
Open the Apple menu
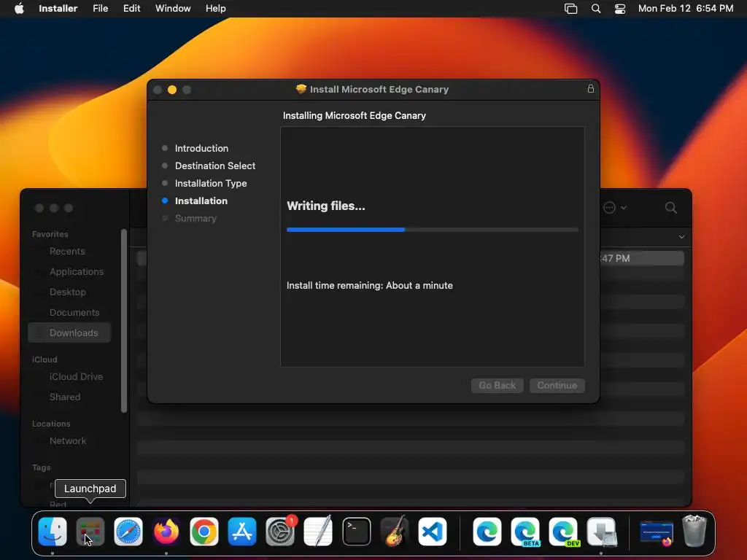(x=19, y=9)
